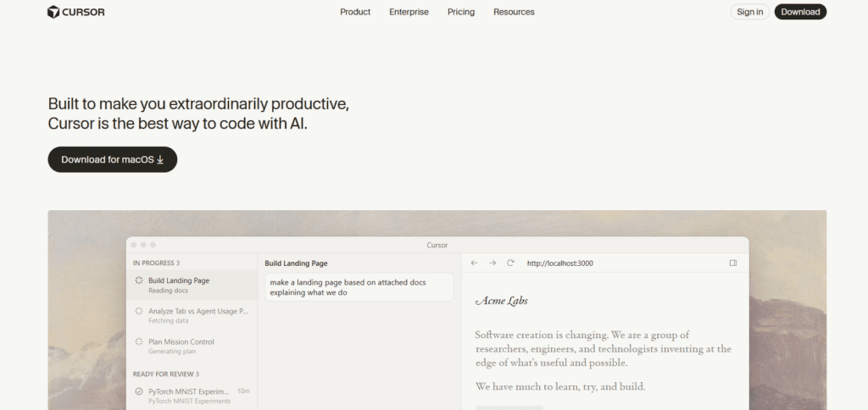
Task: Open the Enterprise menu item
Action: point(409,12)
